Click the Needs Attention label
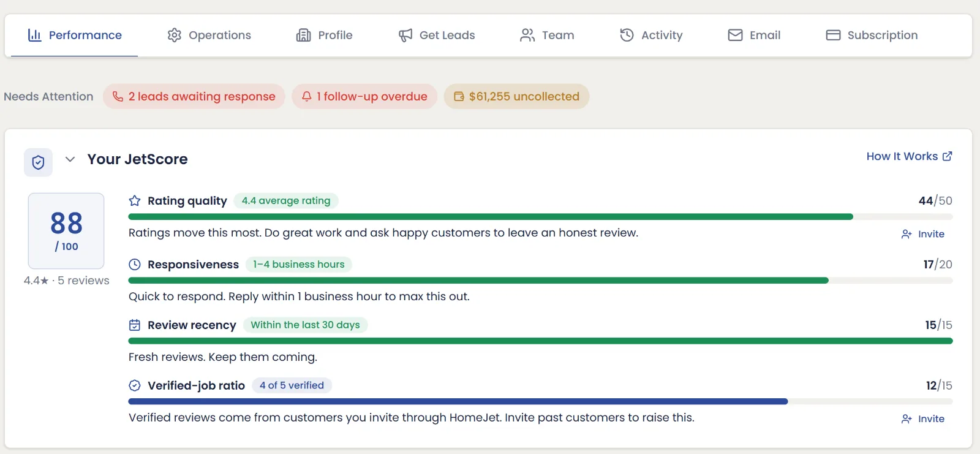This screenshot has width=980, height=454. (48, 96)
